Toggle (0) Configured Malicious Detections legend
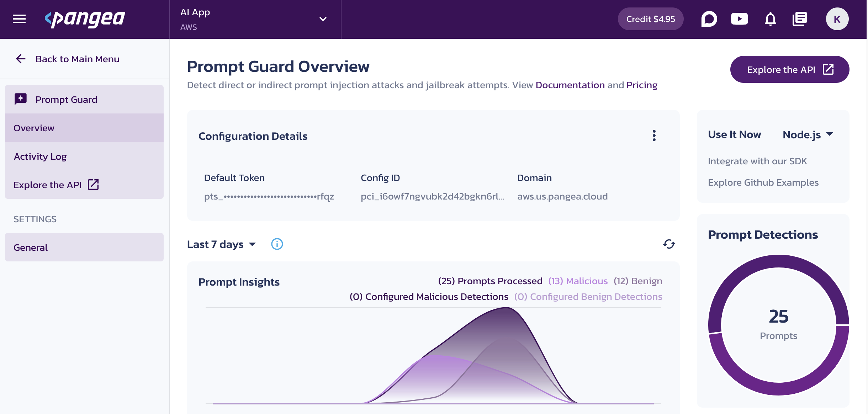Viewport: 868px width, 414px height. (x=429, y=297)
